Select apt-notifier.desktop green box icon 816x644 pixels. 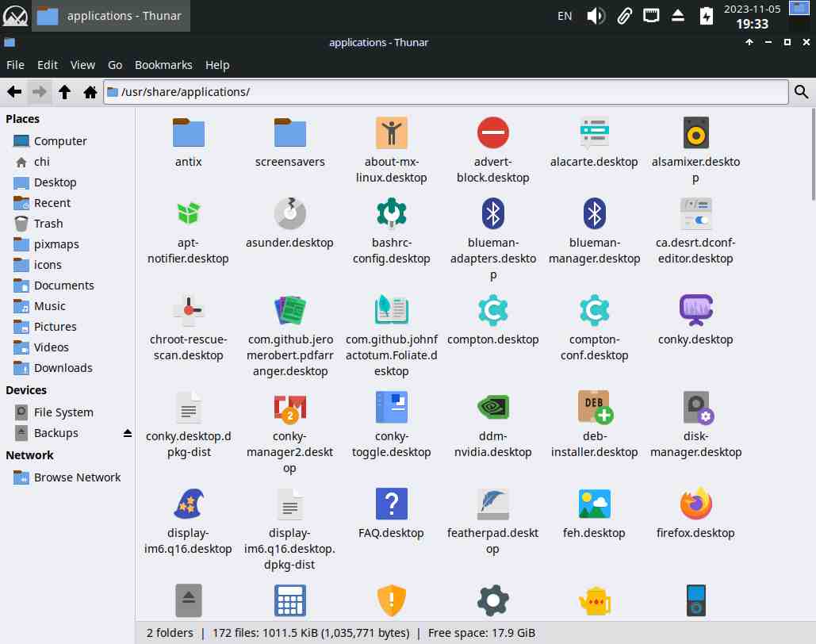click(x=188, y=213)
